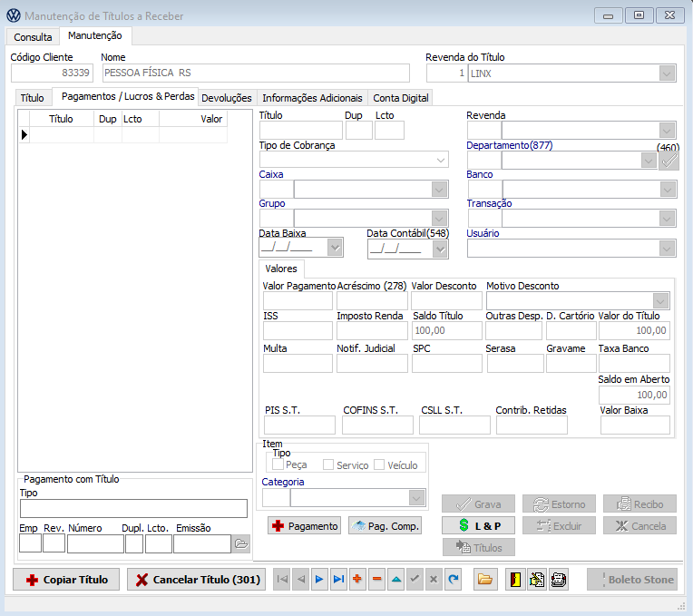693x616 pixels.
Task: Expand the Motivo Desconto dropdown
Action: [x=660, y=301]
